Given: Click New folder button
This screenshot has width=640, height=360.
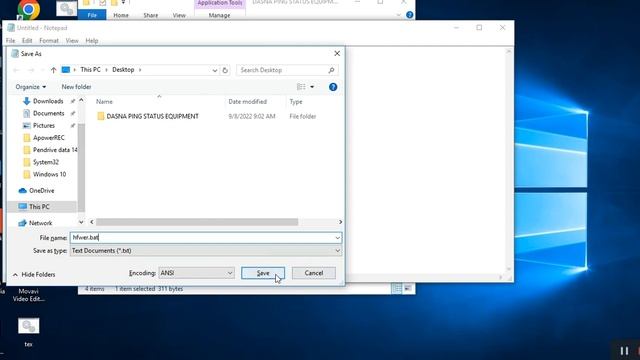Looking at the screenshot, I should [x=76, y=87].
